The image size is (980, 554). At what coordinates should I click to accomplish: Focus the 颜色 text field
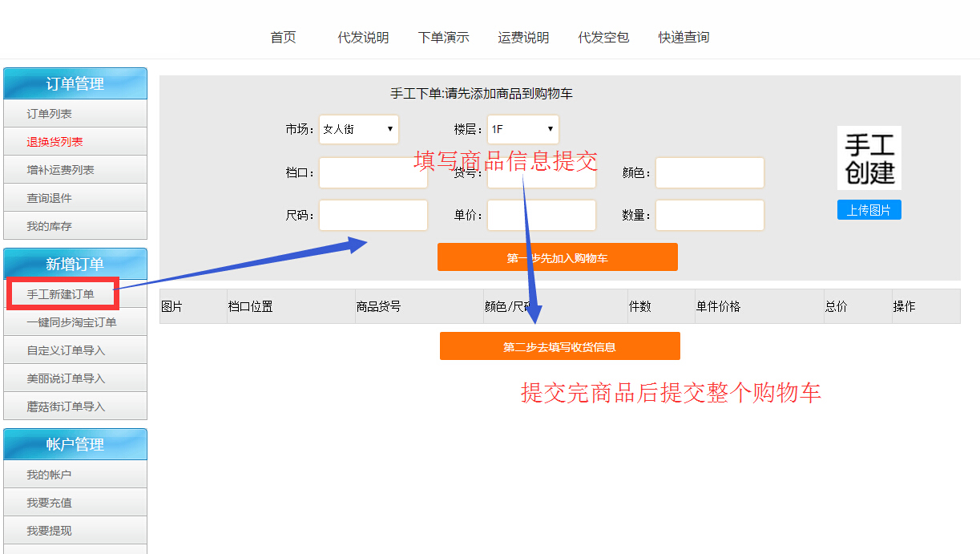click(x=710, y=172)
